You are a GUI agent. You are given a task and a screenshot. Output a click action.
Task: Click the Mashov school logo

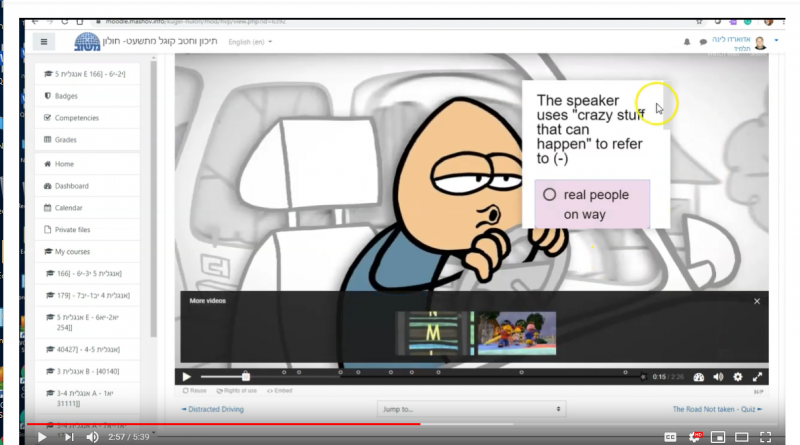(x=87, y=41)
